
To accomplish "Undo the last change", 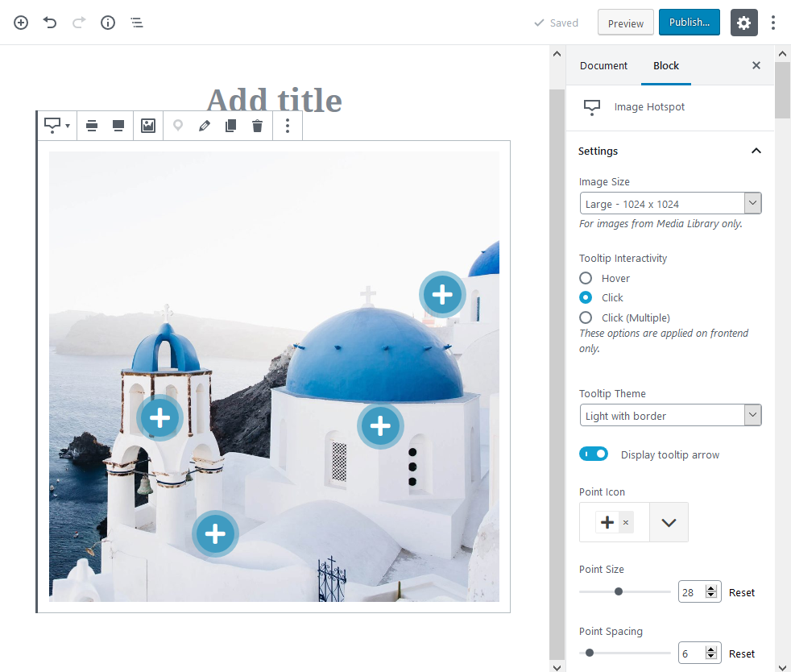I will (49, 23).
